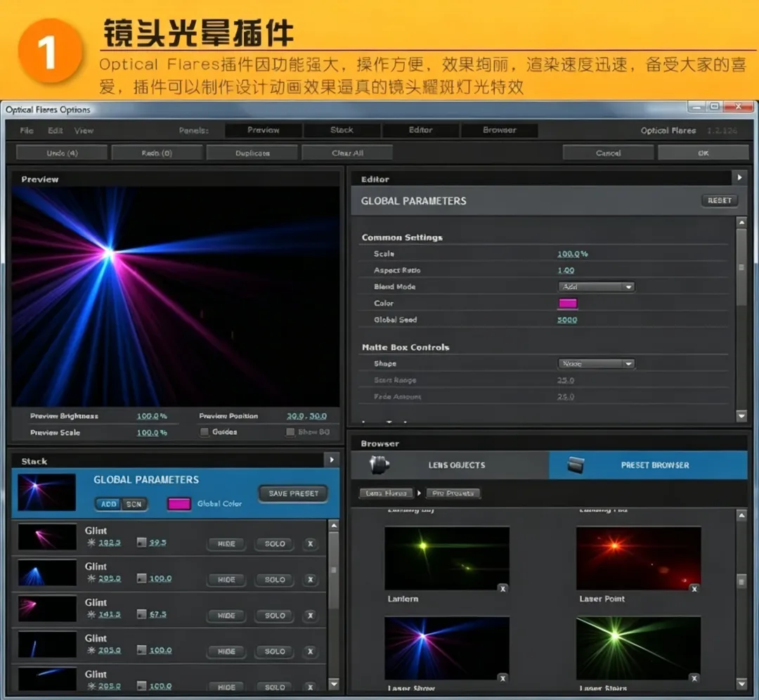Screen dimensions: 759x700
Task: Open the Blend Mode dropdown
Action: pyautogui.click(x=596, y=287)
